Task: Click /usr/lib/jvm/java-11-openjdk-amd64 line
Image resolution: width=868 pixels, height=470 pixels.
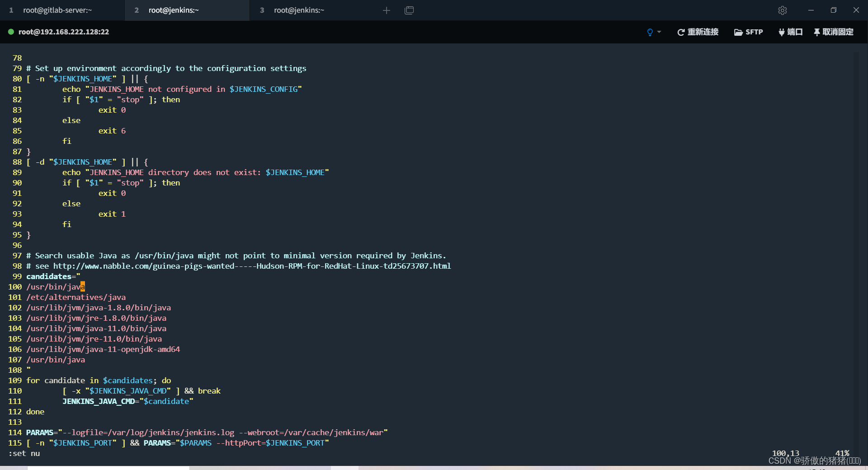Action: coord(103,349)
